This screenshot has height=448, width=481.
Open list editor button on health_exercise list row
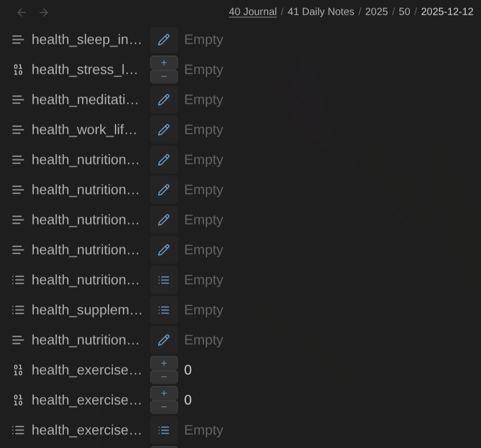click(164, 431)
